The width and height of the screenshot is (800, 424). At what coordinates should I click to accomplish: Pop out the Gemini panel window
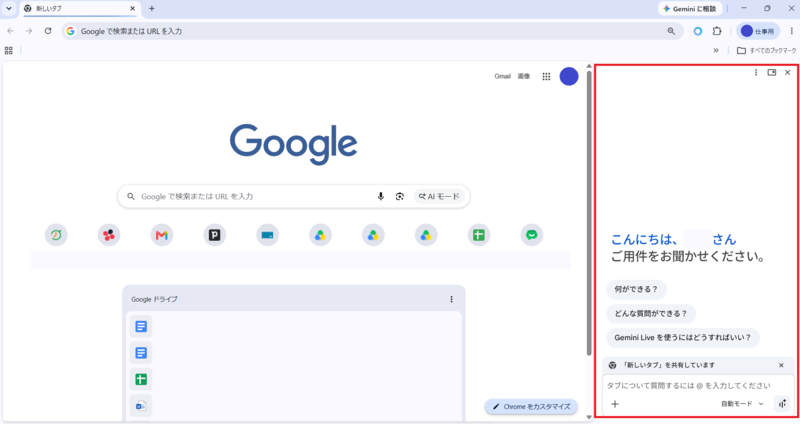pyautogui.click(x=772, y=72)
